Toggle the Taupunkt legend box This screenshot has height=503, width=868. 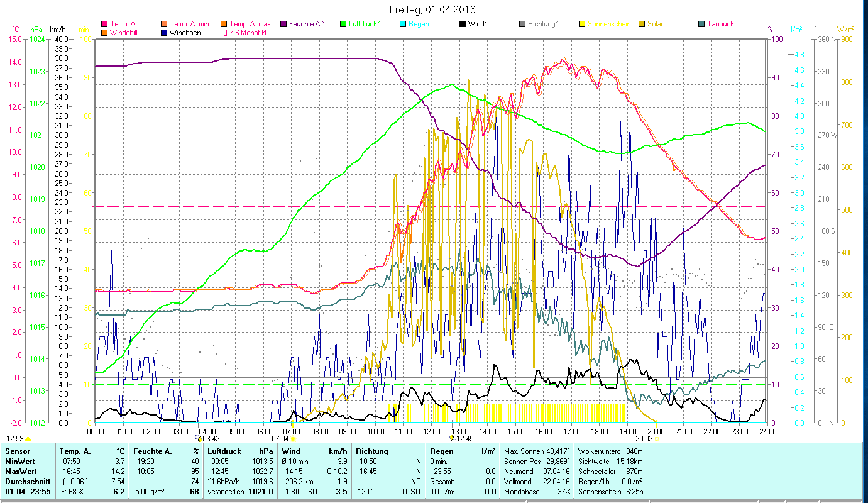coord(701,24)
